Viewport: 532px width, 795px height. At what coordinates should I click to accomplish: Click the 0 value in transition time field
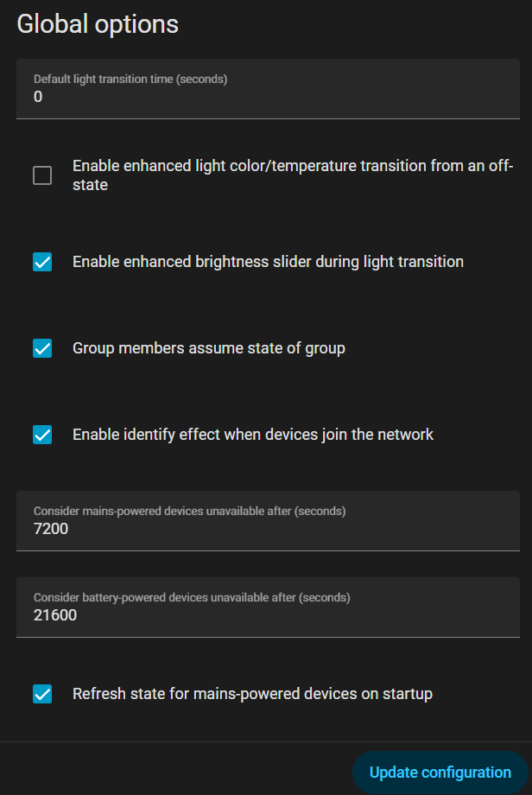tap(38, 98)
